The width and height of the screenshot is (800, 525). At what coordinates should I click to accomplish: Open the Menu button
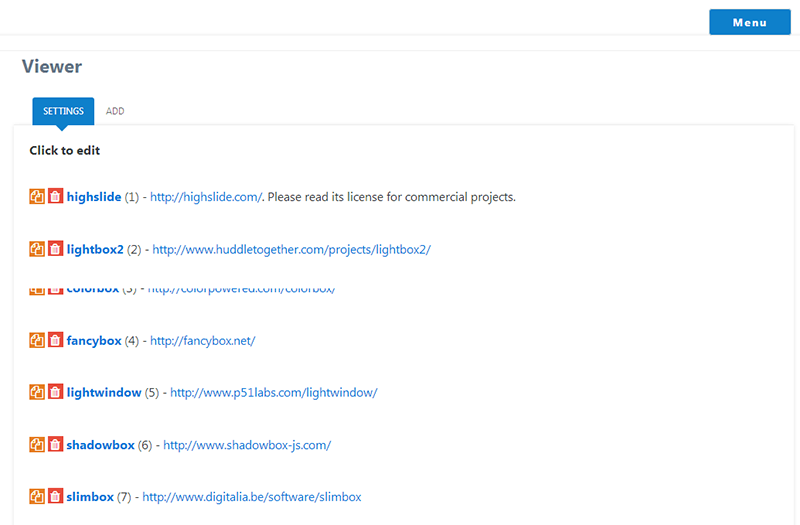click(x=749, y=22)
